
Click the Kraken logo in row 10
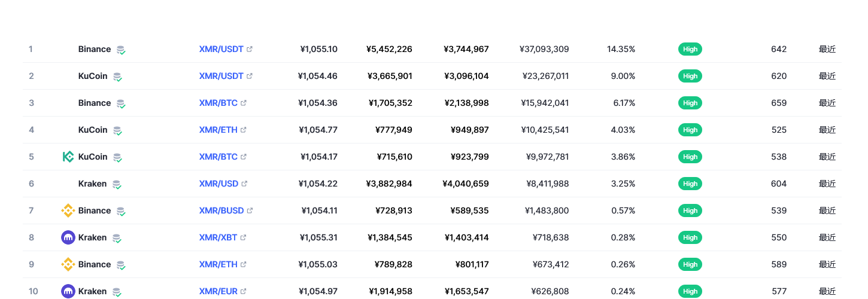pos(68,291)
